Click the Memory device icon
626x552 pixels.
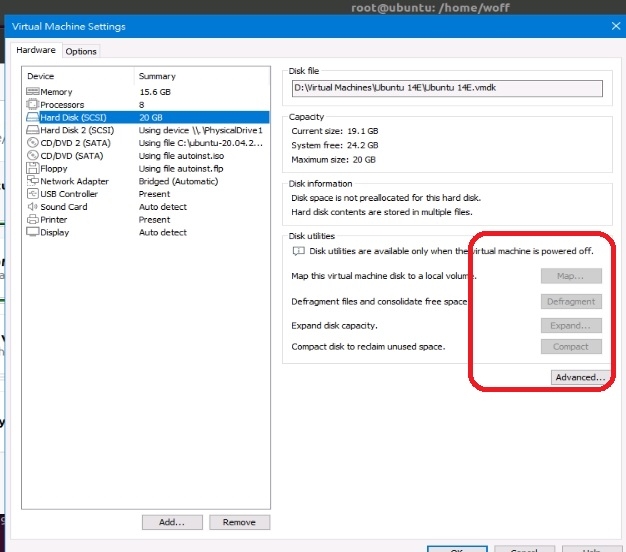tap(32, 92)
